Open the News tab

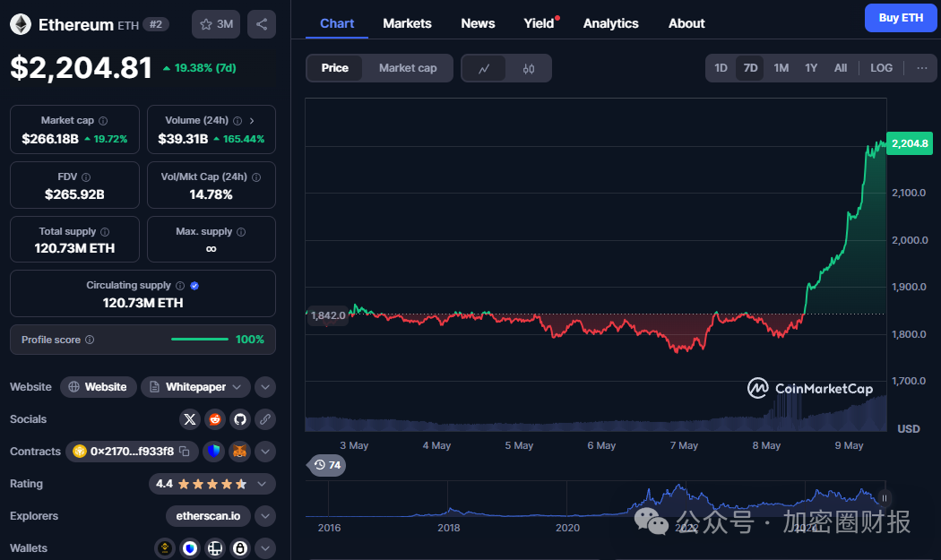coord(478,23)
